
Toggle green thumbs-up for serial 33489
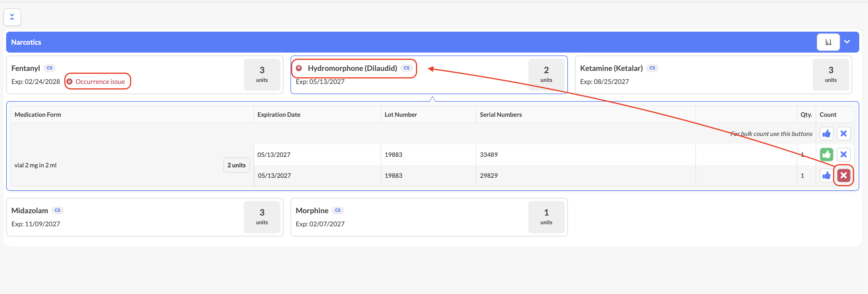[826, 154]
